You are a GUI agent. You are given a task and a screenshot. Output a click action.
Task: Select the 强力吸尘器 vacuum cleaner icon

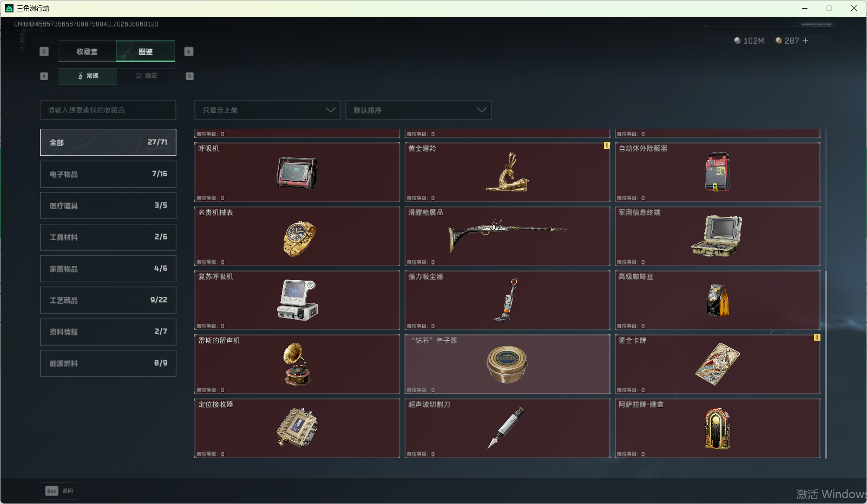point(507,300)
